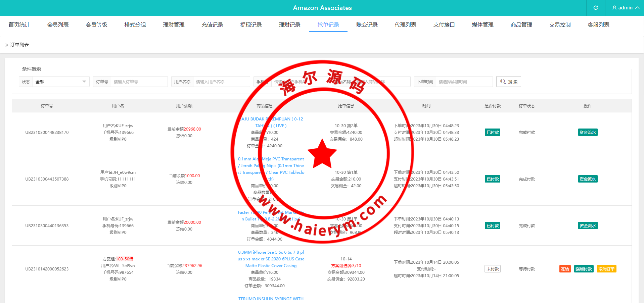Click the green 强制付款 button
The image size is (644, 303).
click(x=584, y=269)
